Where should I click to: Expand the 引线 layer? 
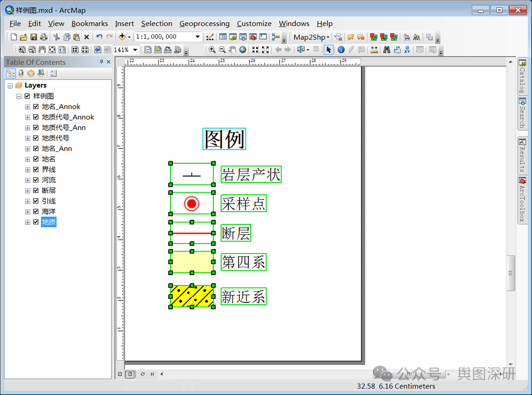pos(28,201)
